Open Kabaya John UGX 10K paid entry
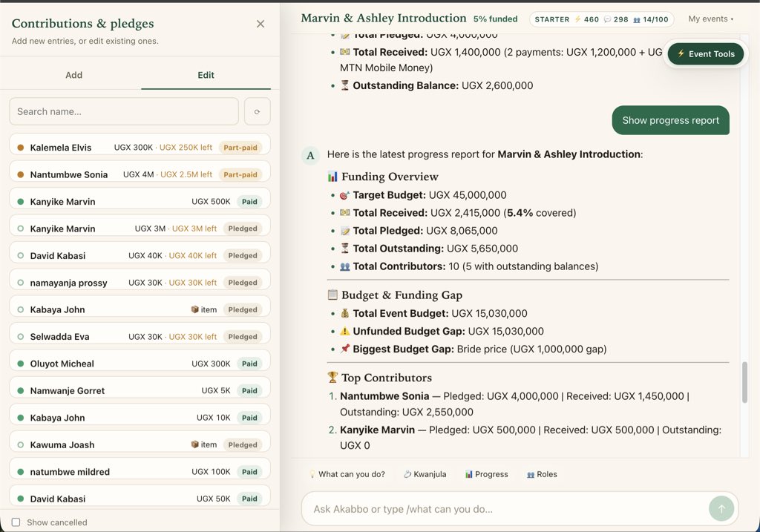The width and height of the screenshot is (760, 532). pyautogui.click(x=140, y=416)
